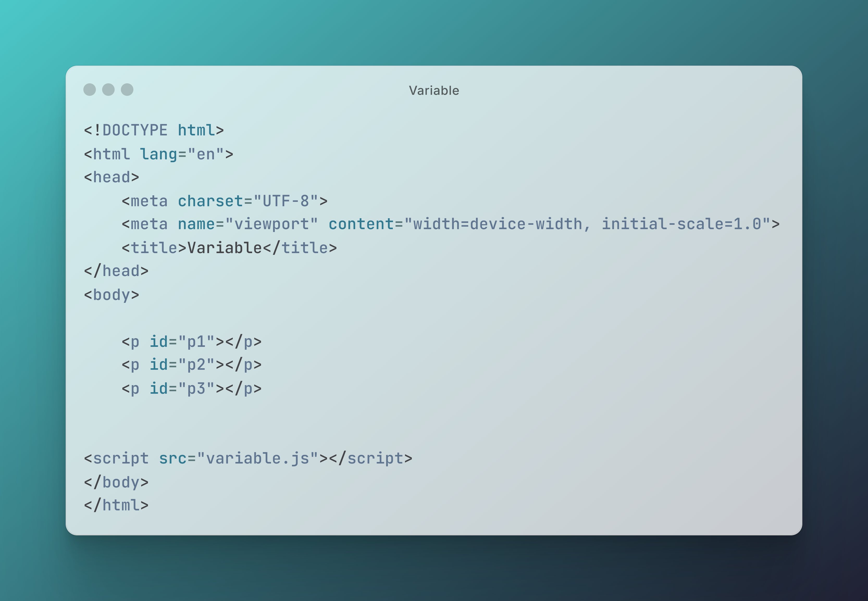
Task: Click the third gray window dot
Action: (127, 90)
